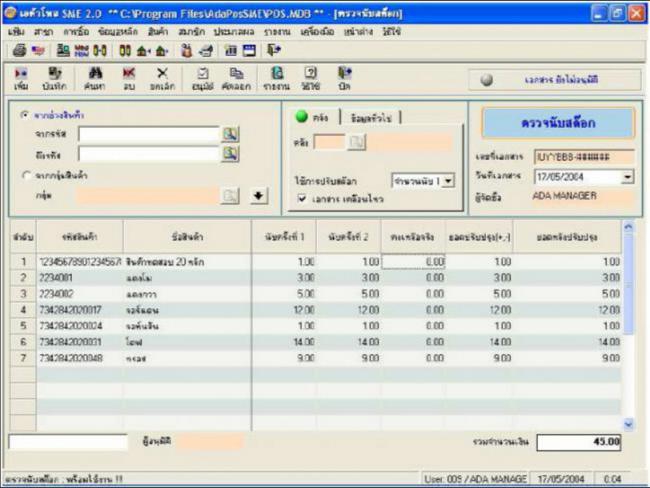
Task: Click the ถึงรหัส input field
Action: click(x=149, y=154)
